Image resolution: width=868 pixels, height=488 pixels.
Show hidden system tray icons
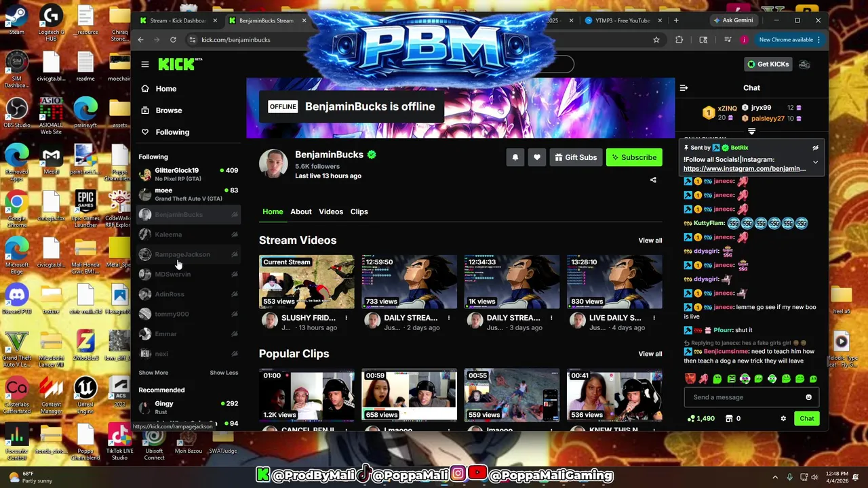click(775, 477)
